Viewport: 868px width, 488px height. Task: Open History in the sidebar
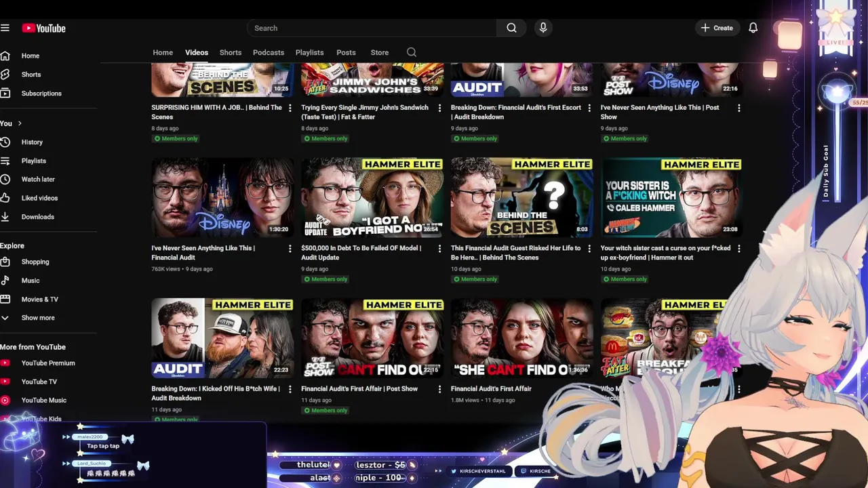(x=32, y=142)
